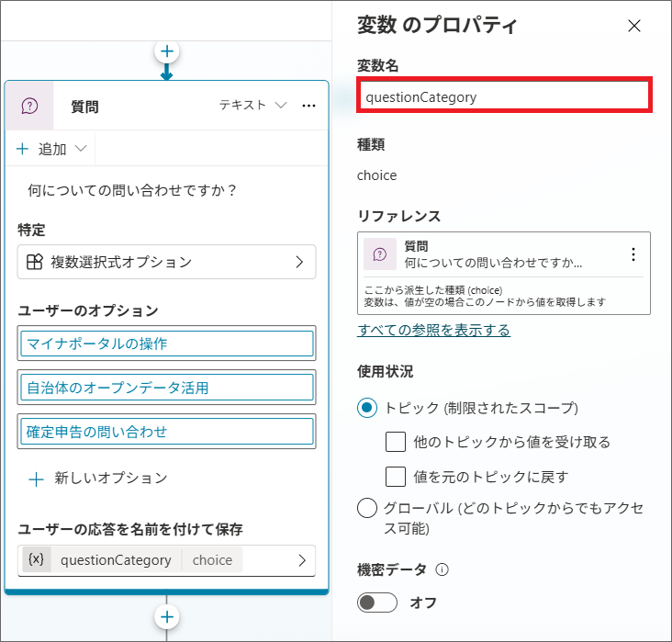672x642 pixels.
Task: Expand the 複数選択式オプション identify selector
Action: [x=166, y=262]
